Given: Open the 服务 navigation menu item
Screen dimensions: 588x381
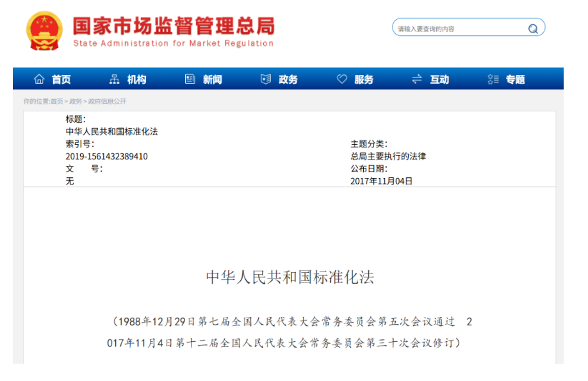Looking at the screenshot, I should [x=364, y=79].
